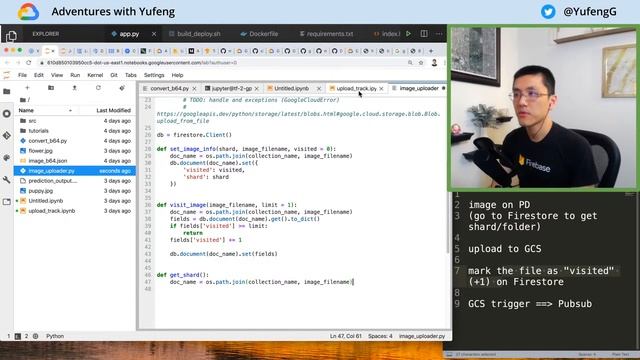Screen dimensions: 640x360
Task: Open JupyterLab file browser sidebar icon
Action: click(7, 91)
